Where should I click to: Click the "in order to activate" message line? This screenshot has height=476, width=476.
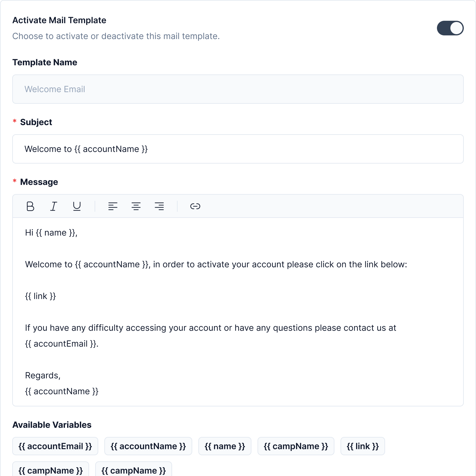tap(216, 265)
